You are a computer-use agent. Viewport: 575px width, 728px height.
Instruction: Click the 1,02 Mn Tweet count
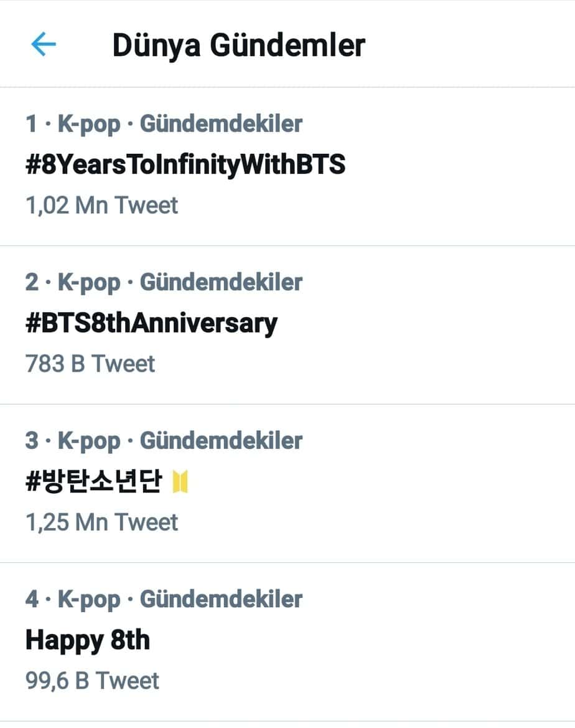coord(101,206)
